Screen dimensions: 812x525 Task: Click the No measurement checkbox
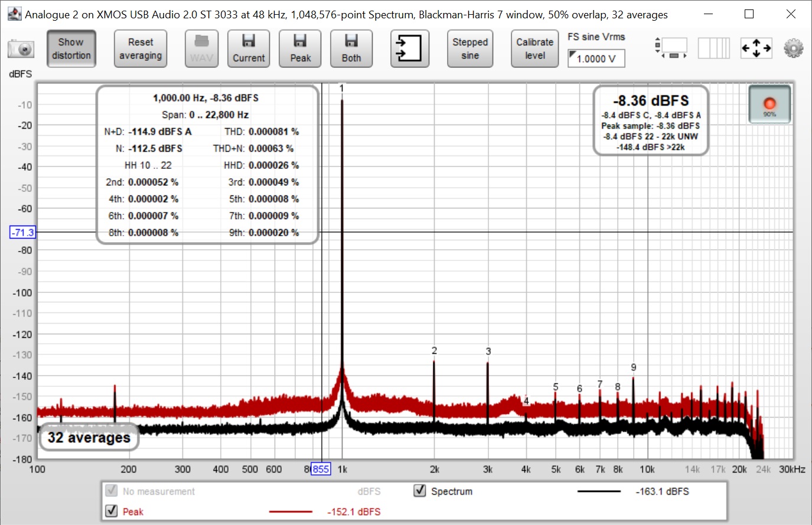click(111, 491)
